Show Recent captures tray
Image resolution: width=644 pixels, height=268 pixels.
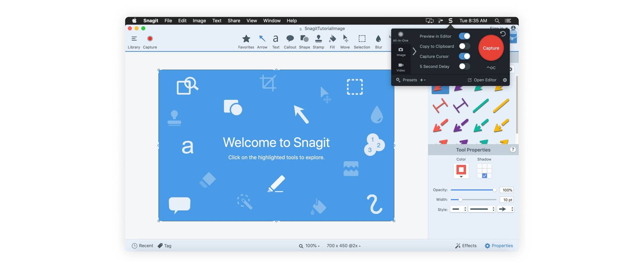point(142,246)
